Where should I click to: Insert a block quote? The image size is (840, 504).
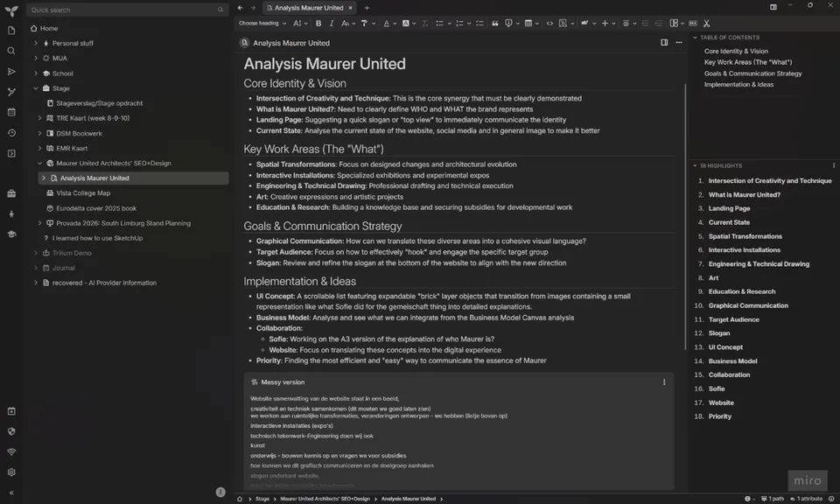tap(495, 24)
